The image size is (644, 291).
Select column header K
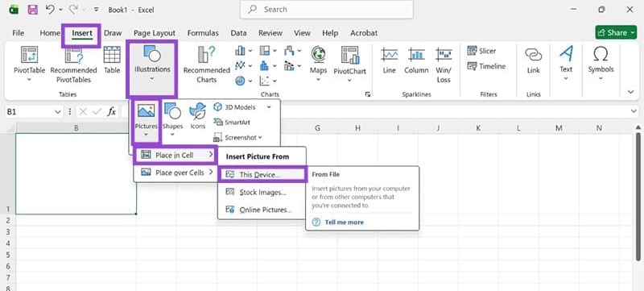pos(478,128)
